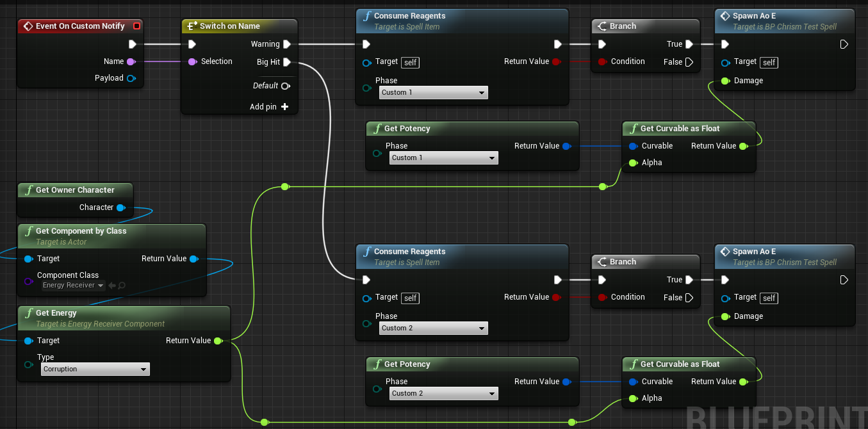This screenshot has height=429, width=868.
Task: Click the Big Hit exec output pin
Action: (x=286, y=62)
